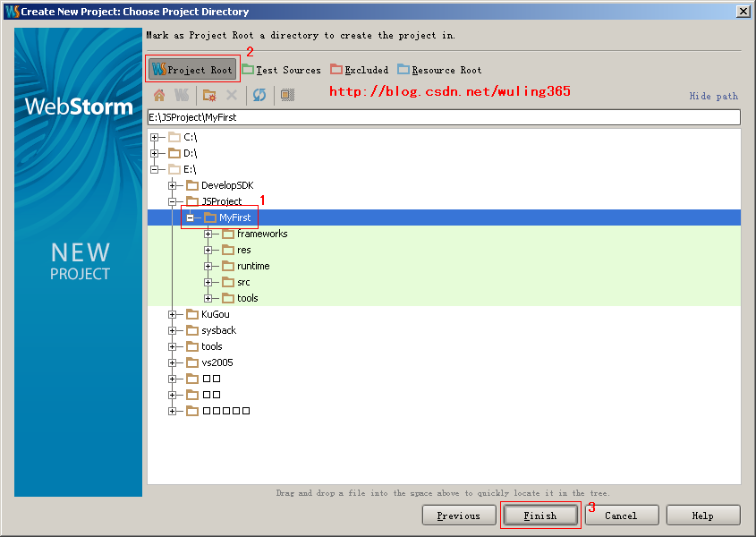Collapse the MyFirst folder

190,217
